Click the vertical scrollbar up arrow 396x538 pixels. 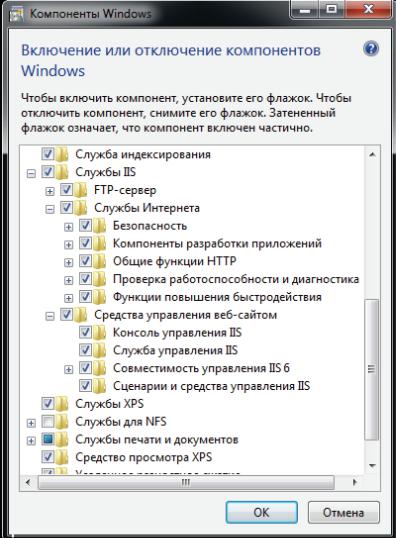point(372,155)
